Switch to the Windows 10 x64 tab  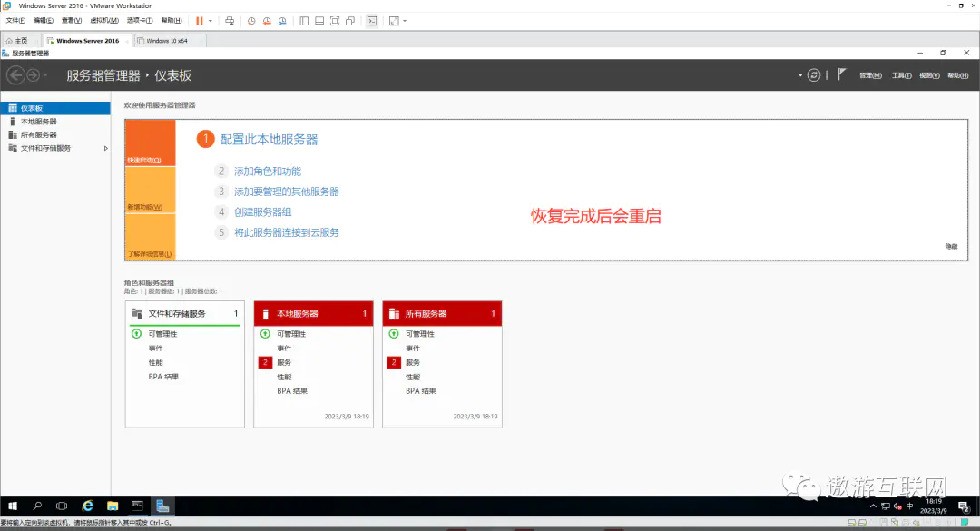[x=169, y=40]
